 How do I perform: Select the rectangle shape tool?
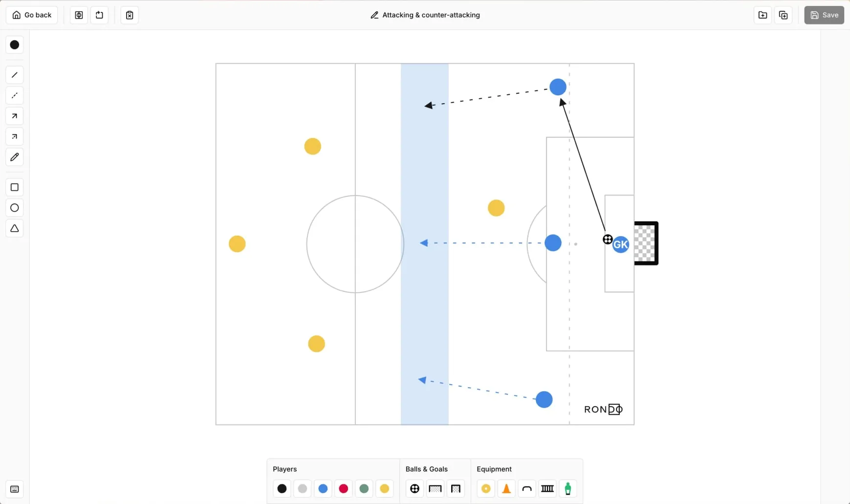pyautogui.click(x=15, y=187)
